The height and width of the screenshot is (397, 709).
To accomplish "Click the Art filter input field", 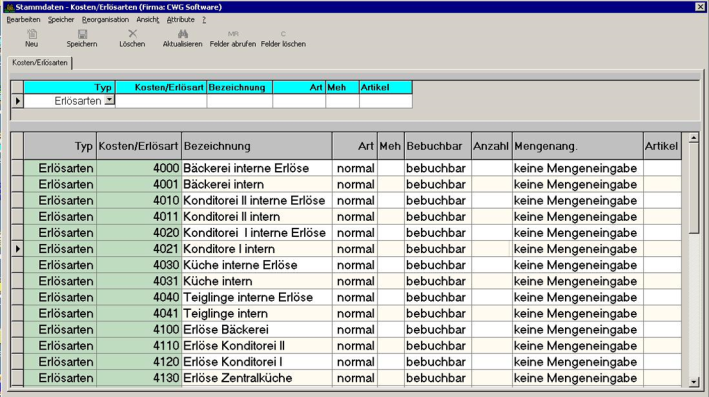I will click(x=299, y=101).
